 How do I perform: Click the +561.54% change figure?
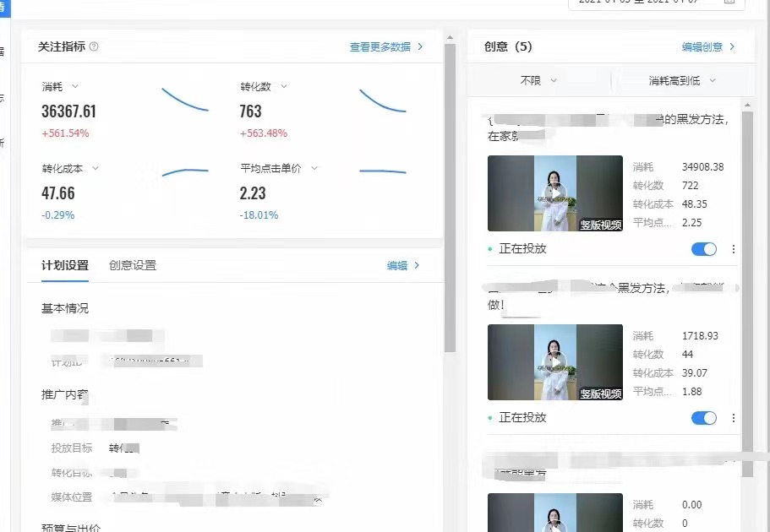[65, 133]
